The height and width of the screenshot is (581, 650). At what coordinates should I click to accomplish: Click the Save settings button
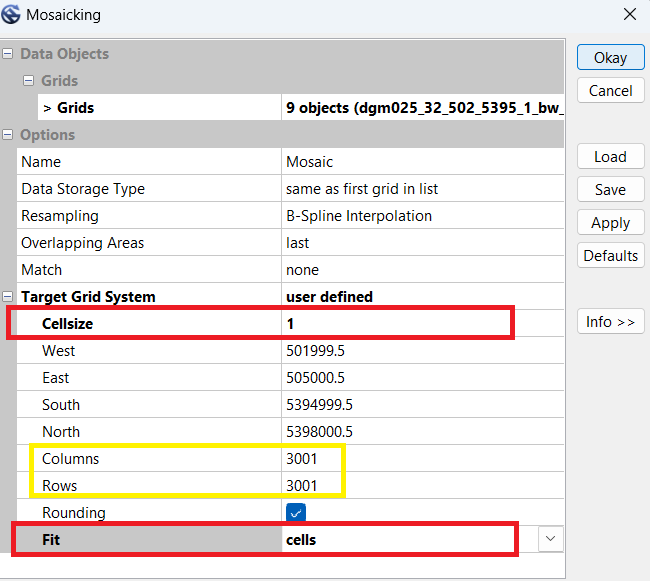tap(610, 190)
